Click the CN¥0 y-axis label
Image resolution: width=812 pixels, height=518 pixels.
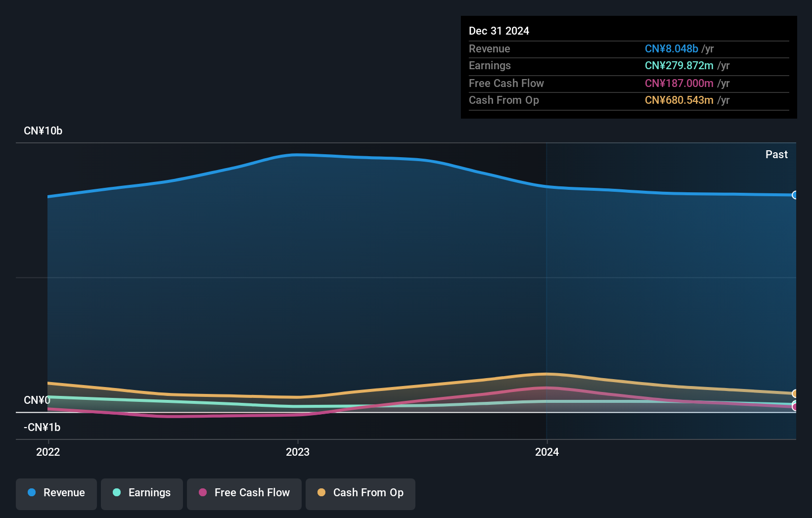37,400
